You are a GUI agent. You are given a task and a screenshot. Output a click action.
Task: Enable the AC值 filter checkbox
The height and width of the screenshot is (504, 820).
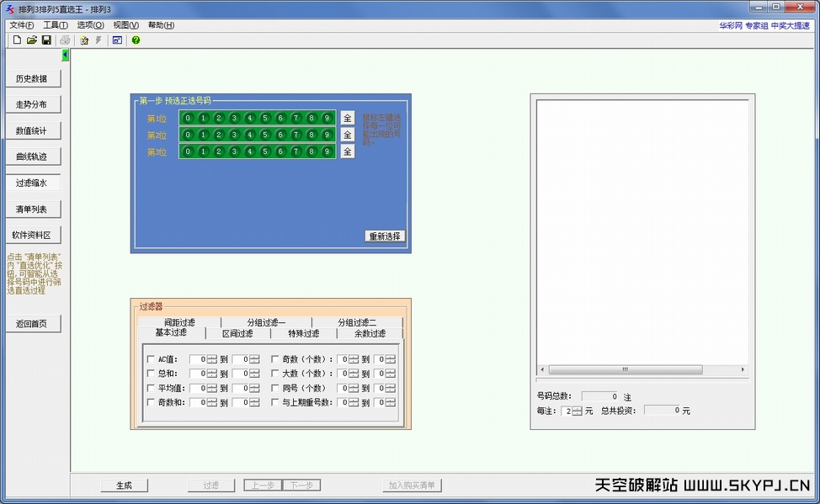point(151,359)
